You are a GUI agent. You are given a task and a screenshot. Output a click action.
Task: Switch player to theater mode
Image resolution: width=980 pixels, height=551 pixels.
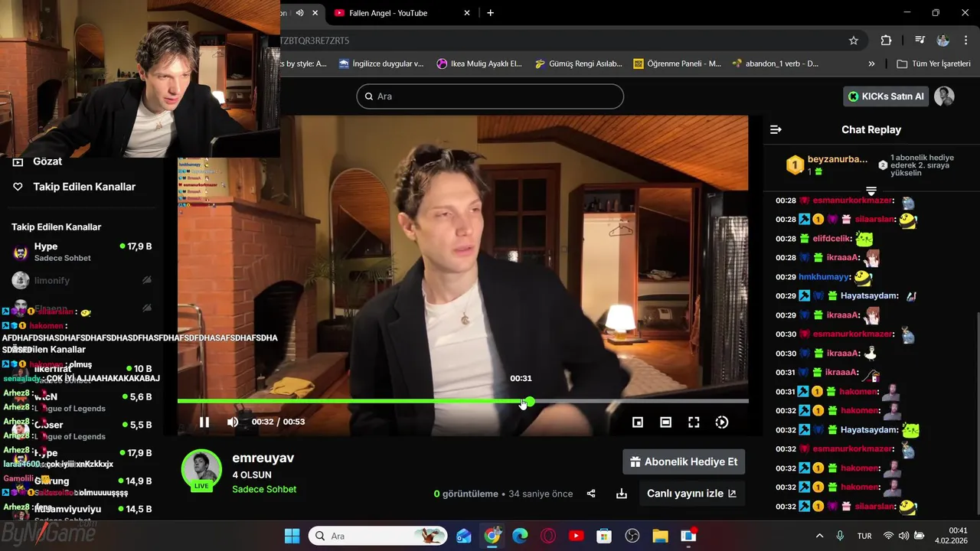pyautogui.click(x=666, y=422)
